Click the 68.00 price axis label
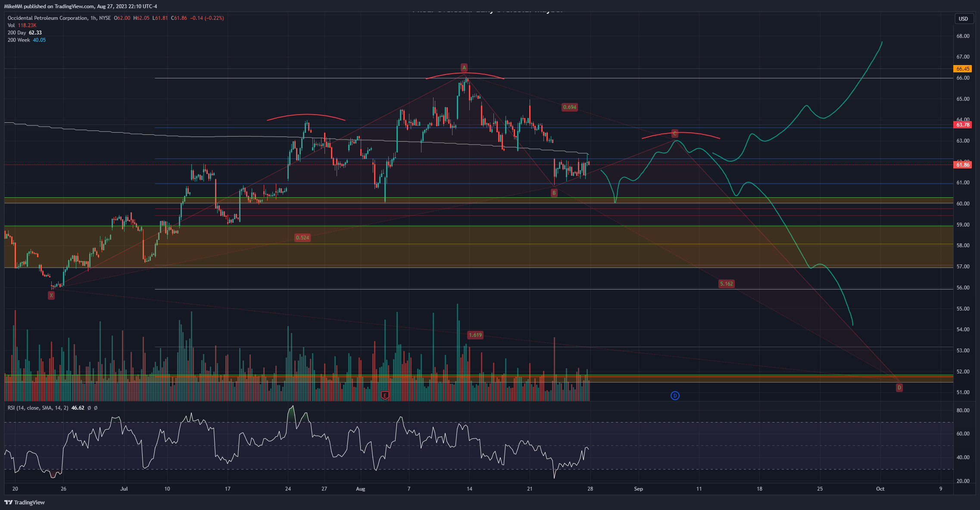Viewport: 980px width, 510px height. pyautogui.click(x=962, y=36)
